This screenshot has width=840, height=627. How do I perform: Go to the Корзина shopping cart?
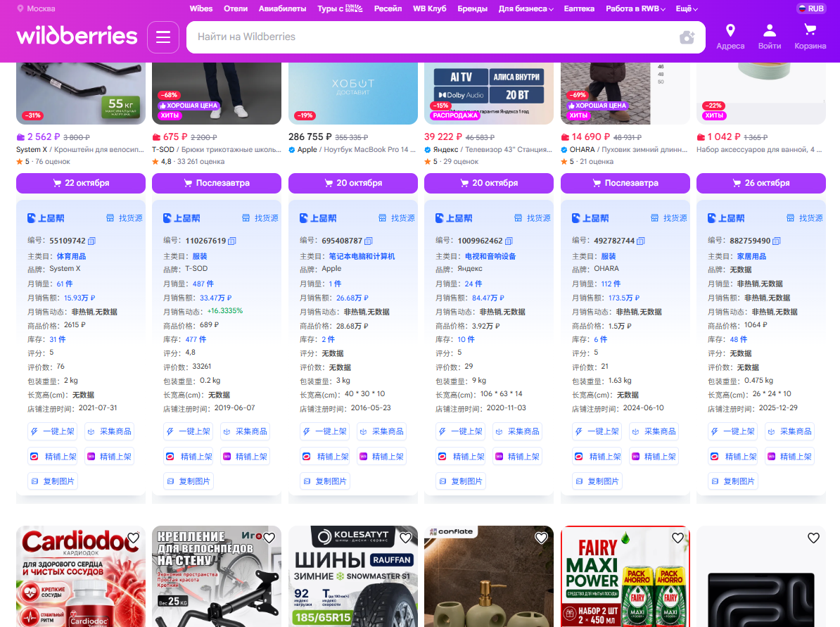point(810,37)
